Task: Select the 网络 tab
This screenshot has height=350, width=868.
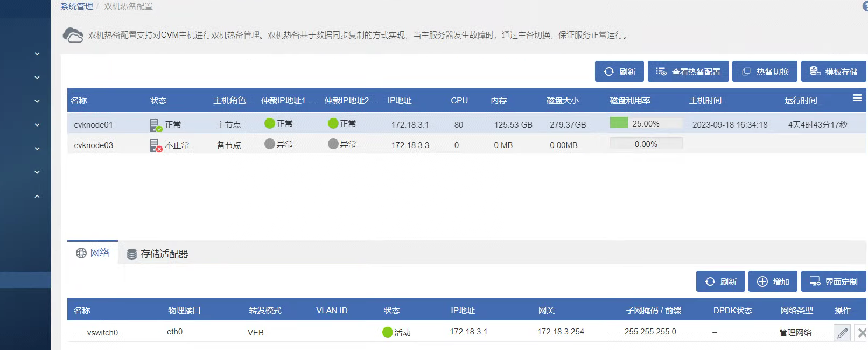Action: [93, 253]
